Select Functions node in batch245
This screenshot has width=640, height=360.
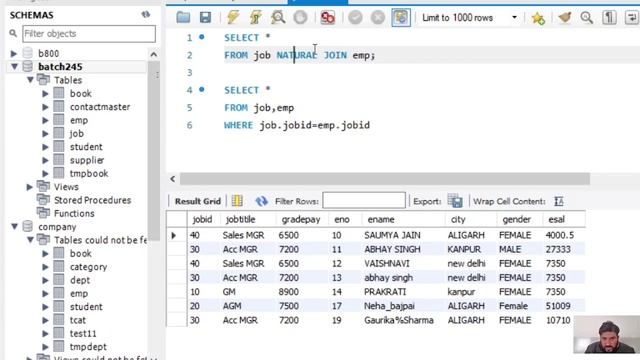pyautogui.click(x=74, y=213)
